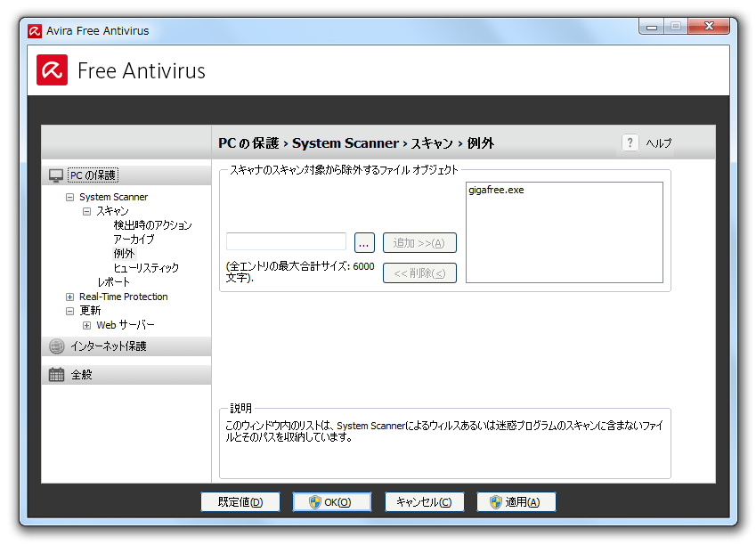756x545 pixels.
Task: Collapse the 更新 tree node
Action: [x=70, y=311]
